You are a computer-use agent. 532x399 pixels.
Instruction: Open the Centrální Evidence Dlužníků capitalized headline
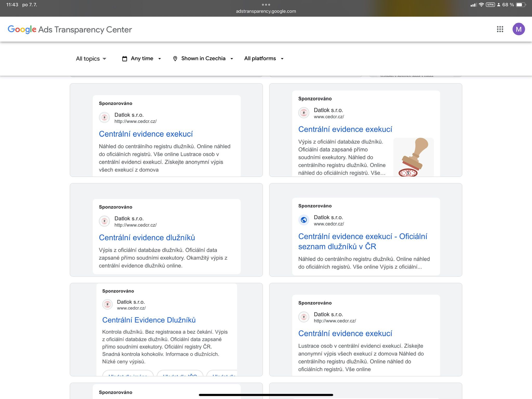coord(149,320)
